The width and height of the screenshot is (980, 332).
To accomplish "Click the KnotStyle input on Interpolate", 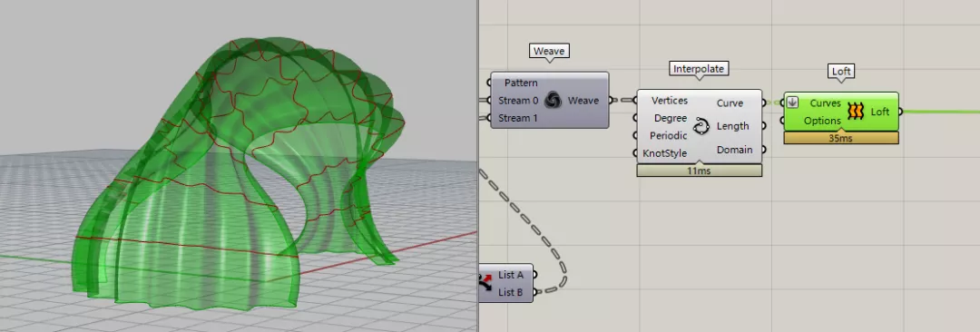I will pyautogui.click(x=665, y=153).
